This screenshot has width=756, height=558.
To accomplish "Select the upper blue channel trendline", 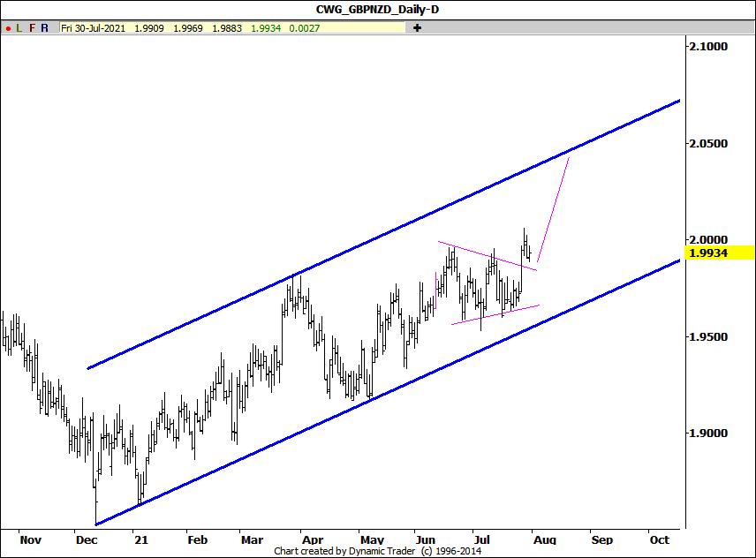I will tap(383, 235).
